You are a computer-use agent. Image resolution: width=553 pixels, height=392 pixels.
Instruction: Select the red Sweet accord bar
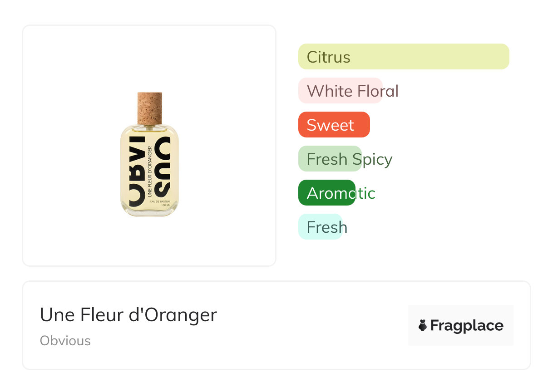(334, 125)
